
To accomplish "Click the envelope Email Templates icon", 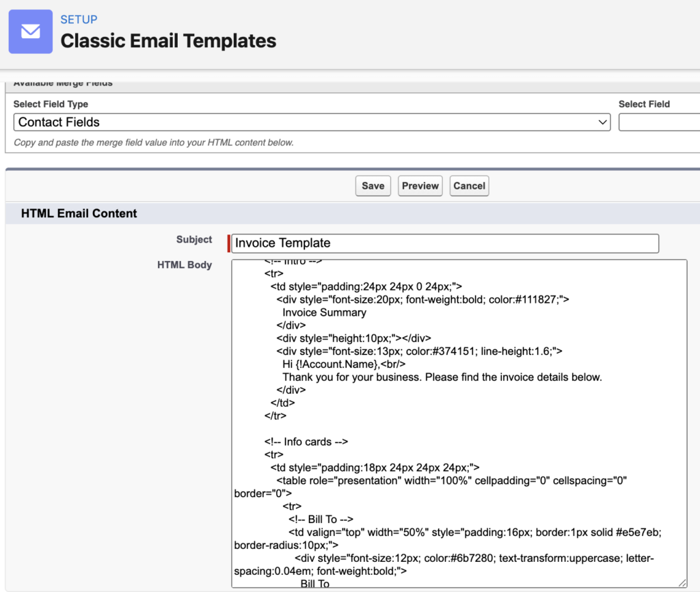I will (x=30, y=31).
